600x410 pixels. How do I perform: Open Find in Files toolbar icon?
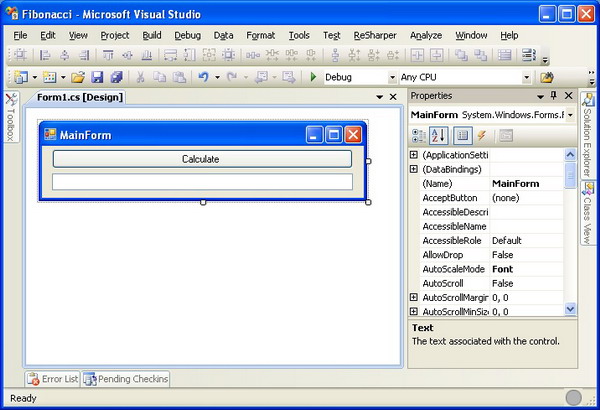click(x=547, y=77)
